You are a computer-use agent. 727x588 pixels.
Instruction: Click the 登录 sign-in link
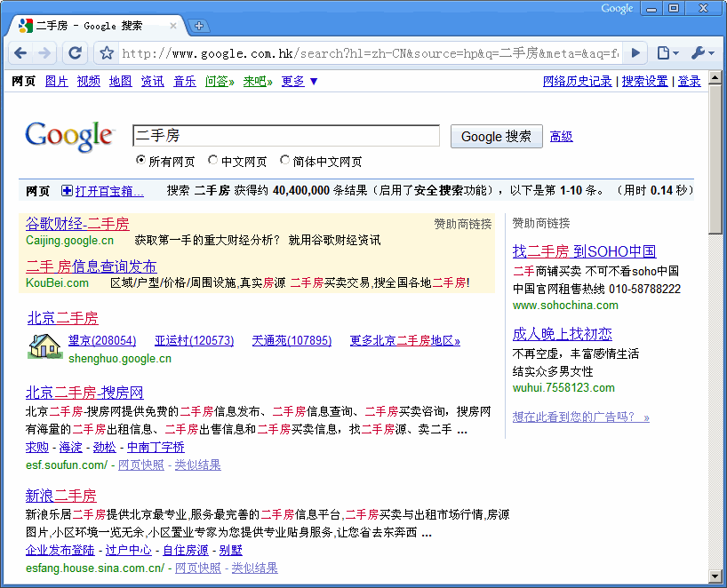point(689,82)
